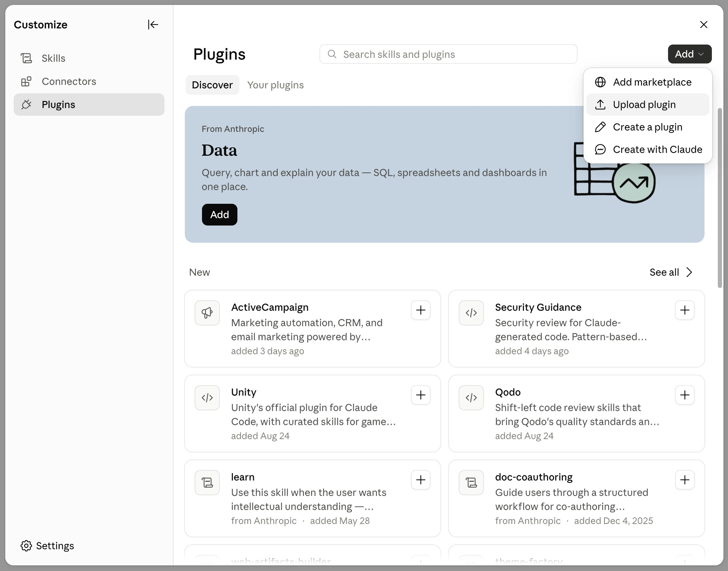The image size is (728, 571).
Task: Add the featured Data plugin
Action: [220, 215]
